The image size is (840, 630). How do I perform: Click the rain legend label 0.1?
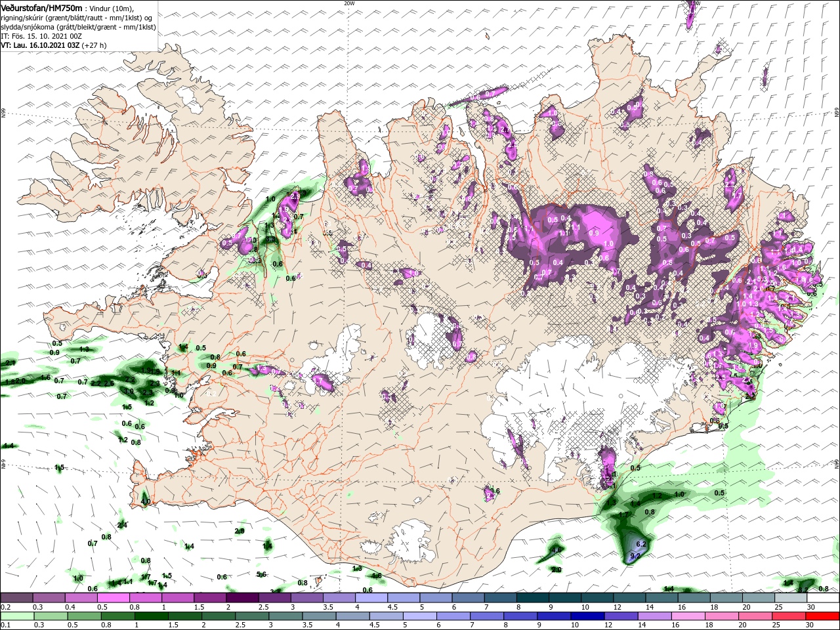point(5,625)
